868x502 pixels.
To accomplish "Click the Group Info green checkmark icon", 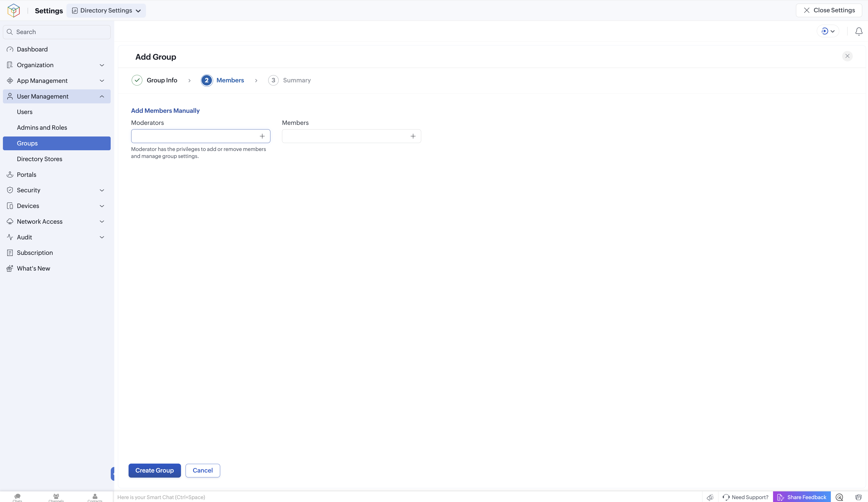I will point(137,80).
